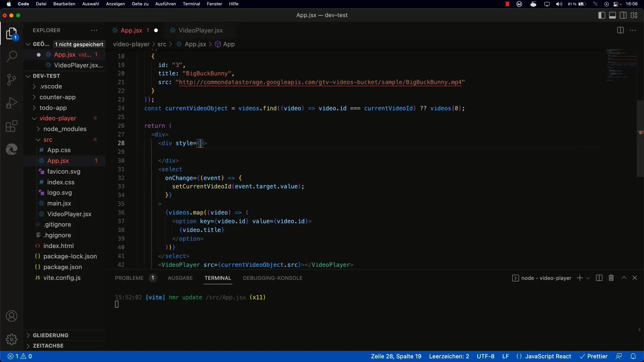Open editor more actions ellipsis
Viewport: 644px width, 362px height.
pyautogui.click(x=633, y=30)
